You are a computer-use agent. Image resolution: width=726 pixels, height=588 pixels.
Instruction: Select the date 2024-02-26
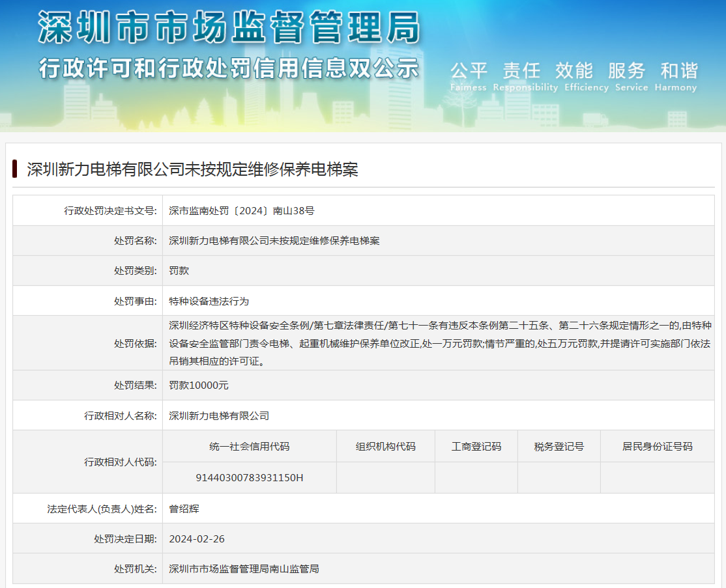tap(197, 539)
